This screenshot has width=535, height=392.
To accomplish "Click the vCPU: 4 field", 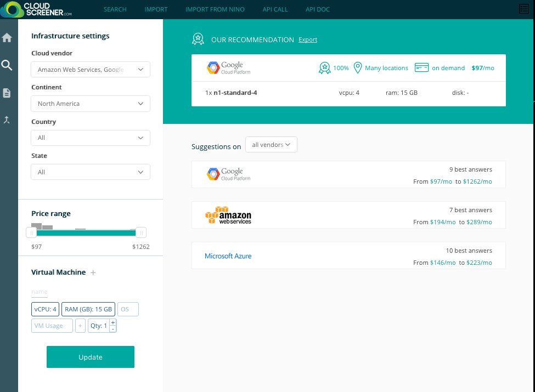I will tap(45, 309).
